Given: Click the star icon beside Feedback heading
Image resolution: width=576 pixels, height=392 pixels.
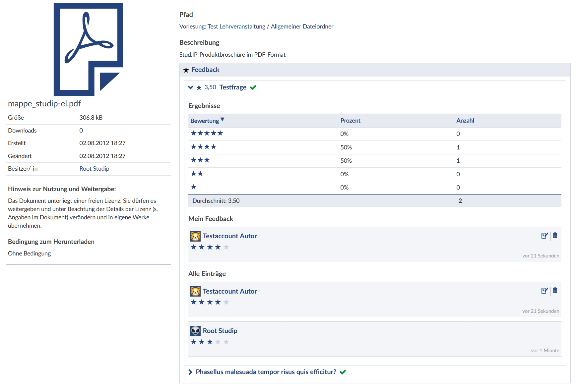Looking at the screenshot, I should [186, 70].
